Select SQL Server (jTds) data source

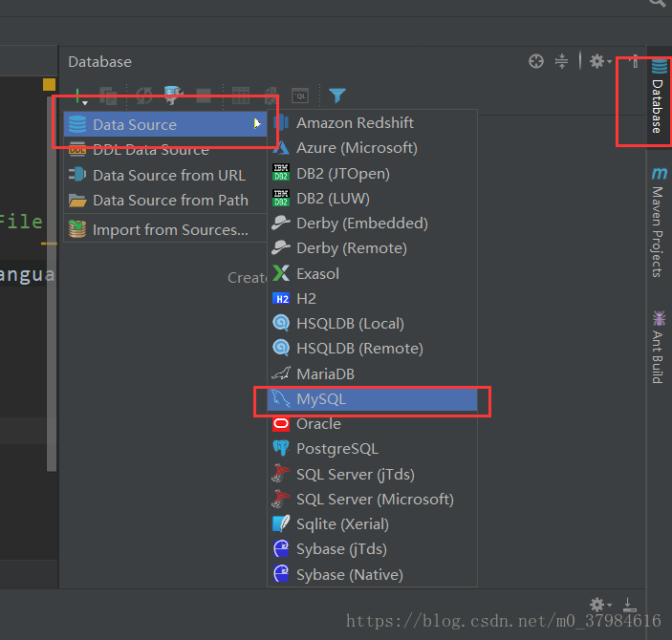372,474
